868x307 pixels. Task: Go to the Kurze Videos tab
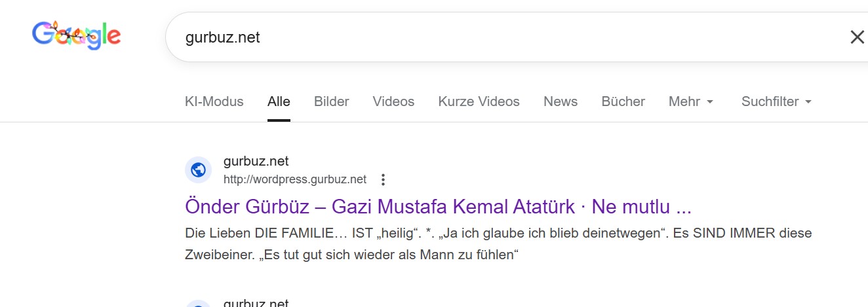coord(479,101)
